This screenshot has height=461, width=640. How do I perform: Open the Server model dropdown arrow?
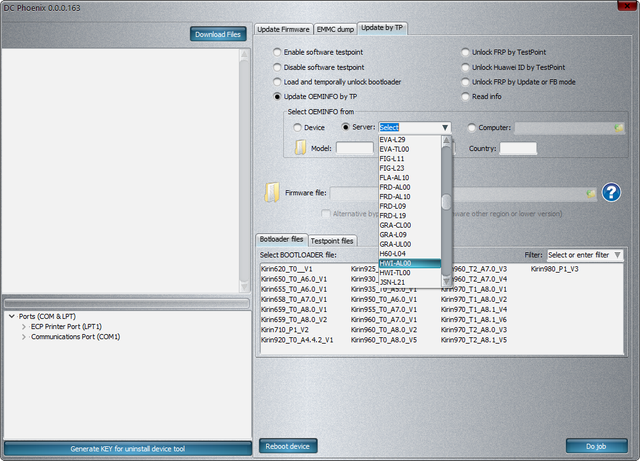coord(445,127)
